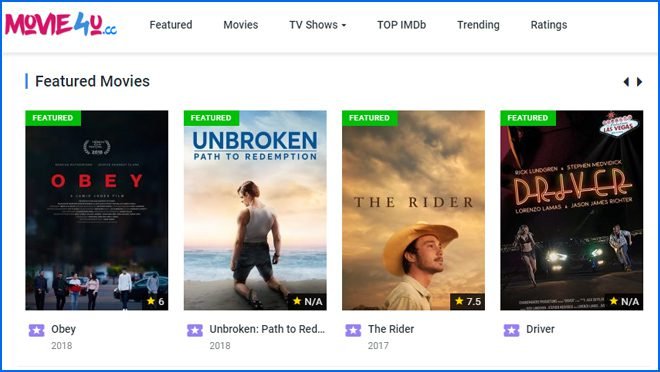Viewport: 660px width, 372px height.
Task: Open the Ratings page
Action: [x=549, y=25]
